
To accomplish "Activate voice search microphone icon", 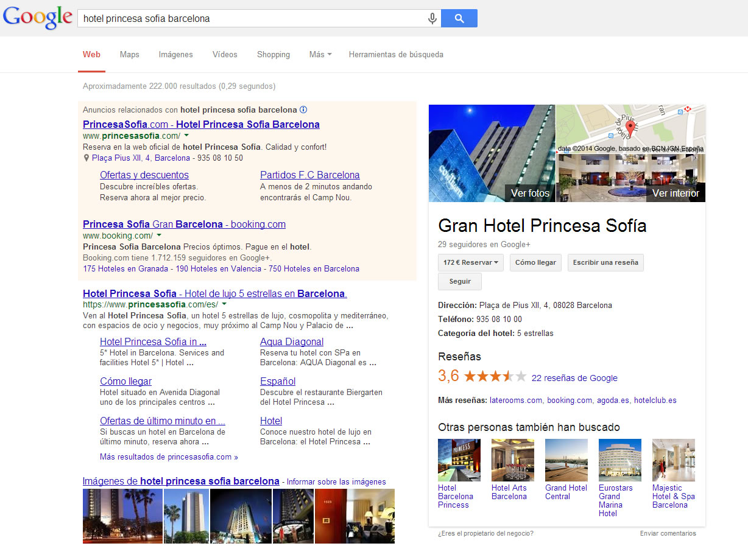I will click(432, 19).
